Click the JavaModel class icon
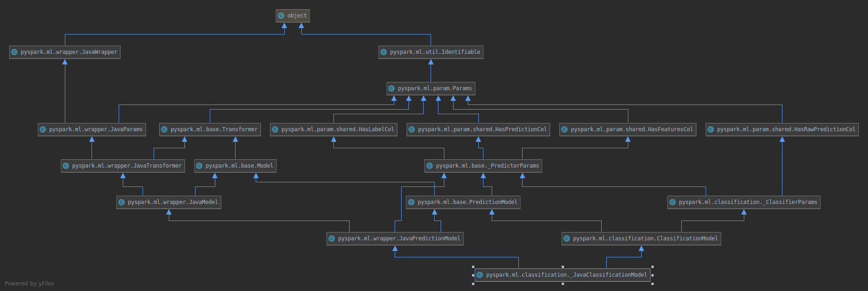 [121, 202]
